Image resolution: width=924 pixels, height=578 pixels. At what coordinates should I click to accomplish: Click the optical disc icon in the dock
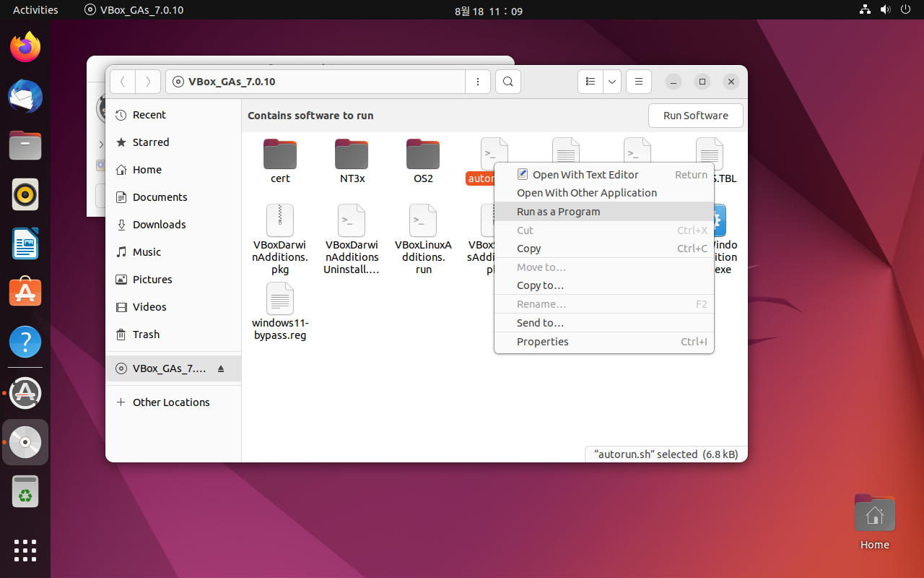click(x=25, y=442)
